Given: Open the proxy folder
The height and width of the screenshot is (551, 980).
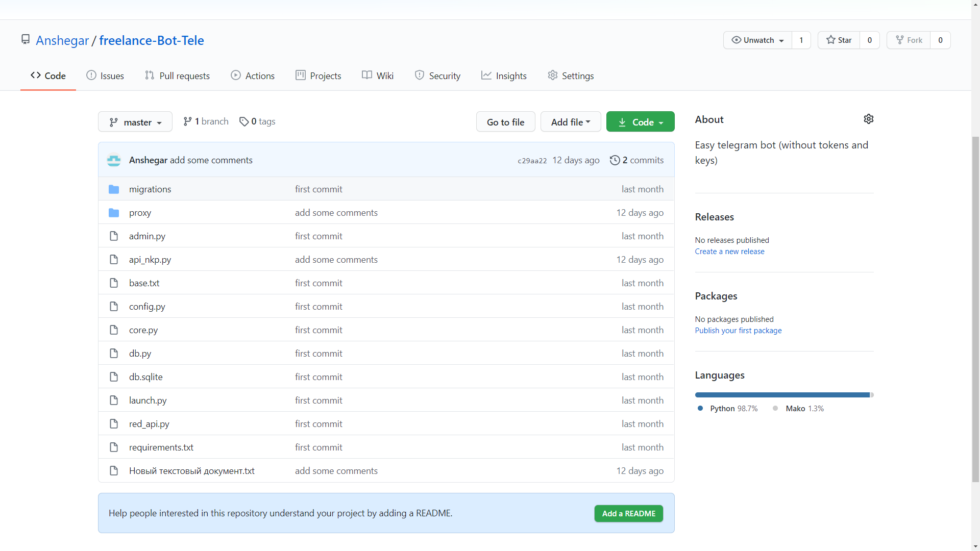Looking at the screenshot, I should pyautogui.click(x=140, y=213).
